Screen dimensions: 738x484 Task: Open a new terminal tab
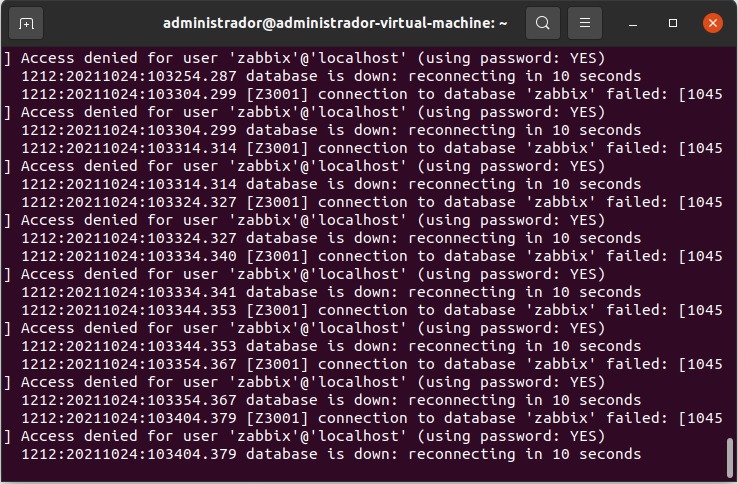point(26,23)
